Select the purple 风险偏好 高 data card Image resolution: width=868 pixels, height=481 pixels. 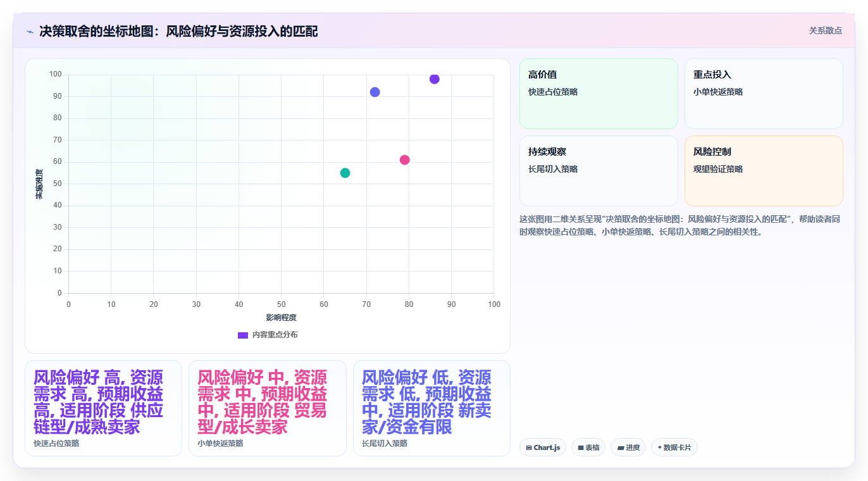tap(103, 408)
